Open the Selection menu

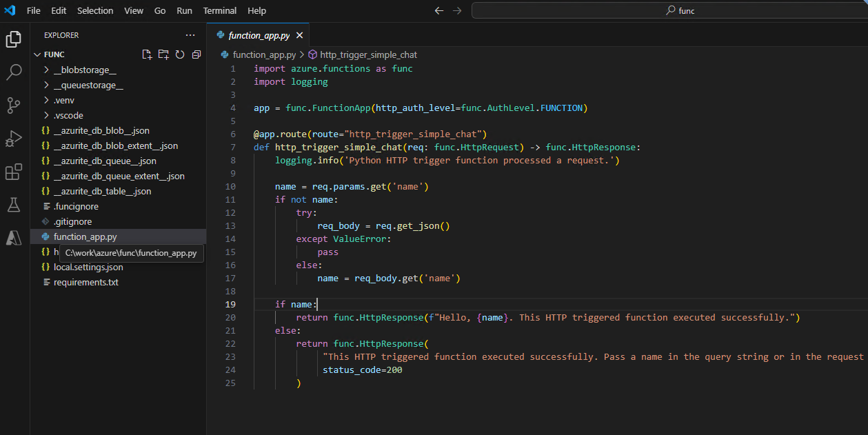tap(95, 10)
